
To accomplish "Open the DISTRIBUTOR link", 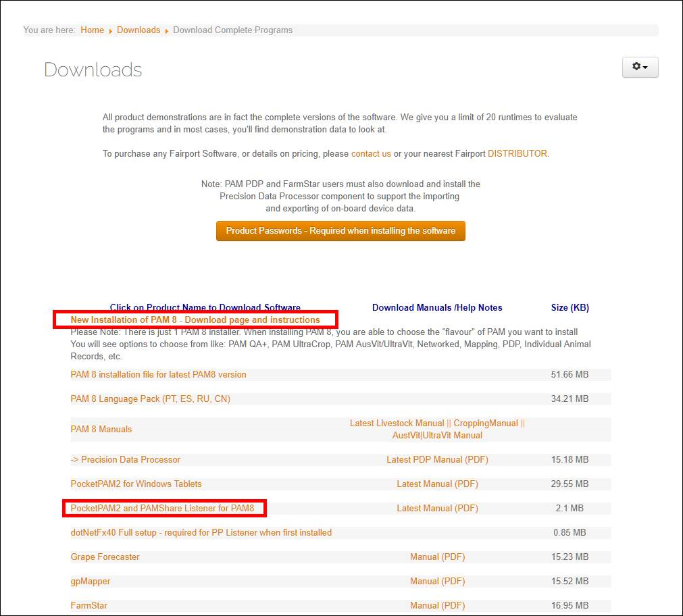I will click(517, 154).
